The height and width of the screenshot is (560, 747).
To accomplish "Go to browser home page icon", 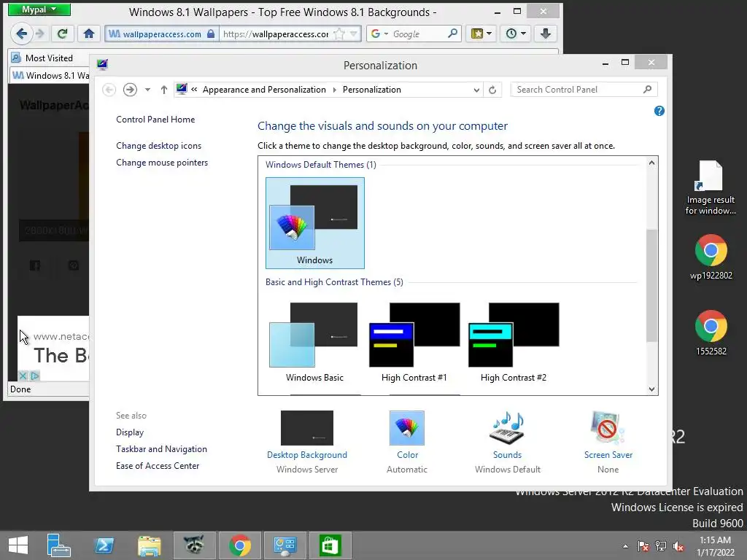I will click(88, 34).
